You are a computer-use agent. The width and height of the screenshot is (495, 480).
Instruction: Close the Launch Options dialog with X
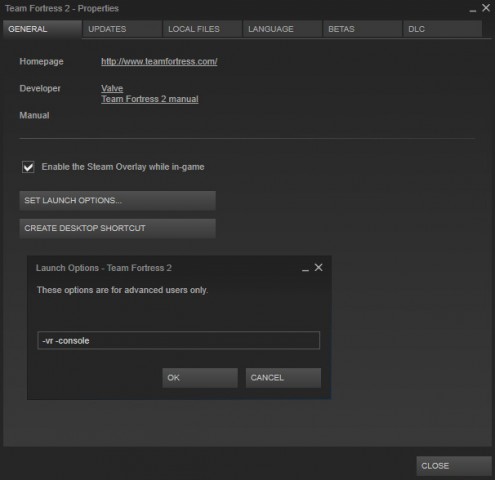click(x=319, y=267)
